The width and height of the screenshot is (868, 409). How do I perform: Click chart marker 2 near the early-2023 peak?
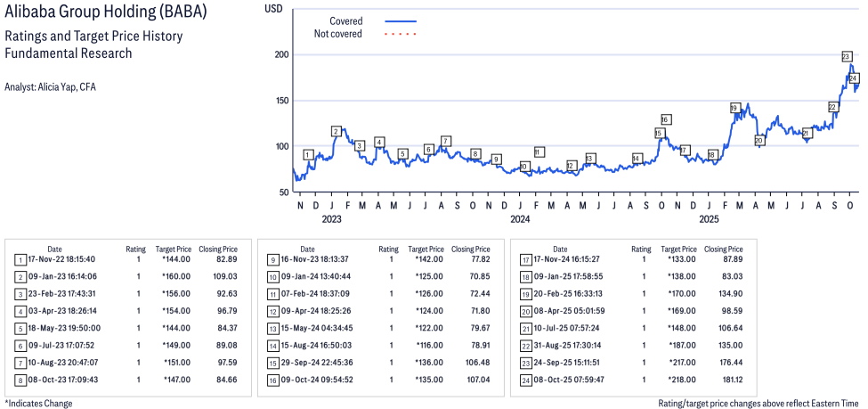[336, 132]
